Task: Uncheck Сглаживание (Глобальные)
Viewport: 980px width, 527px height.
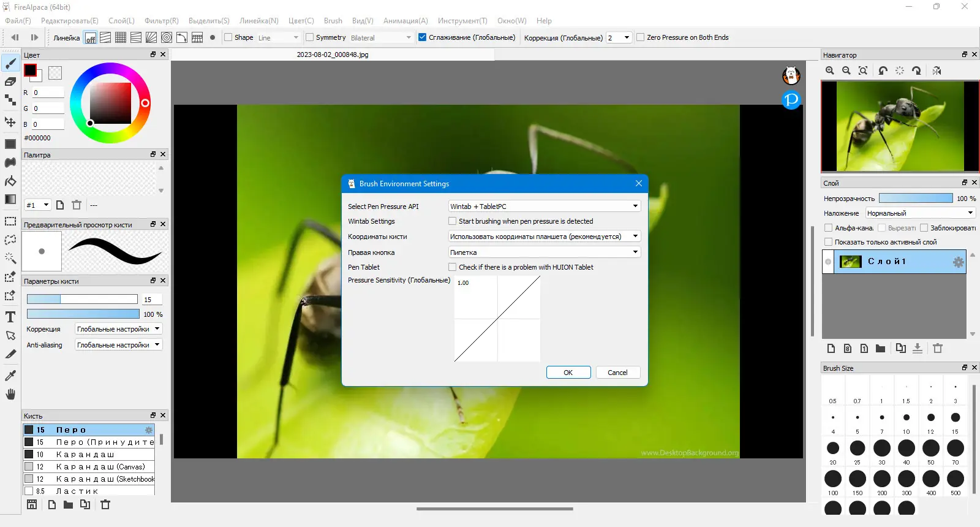Action: coord(422,37)
